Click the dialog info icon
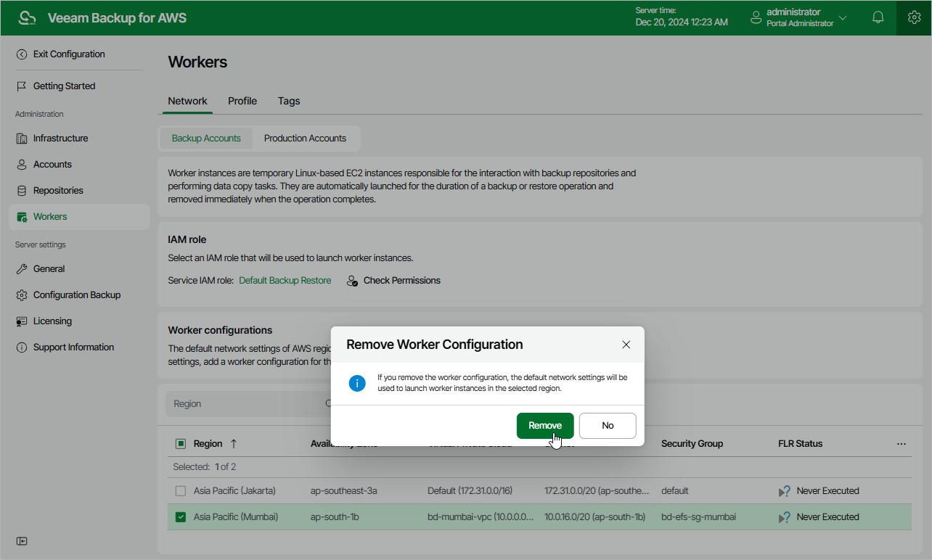The width and height of the screenshot is (932, 560). tap(357, 383)
